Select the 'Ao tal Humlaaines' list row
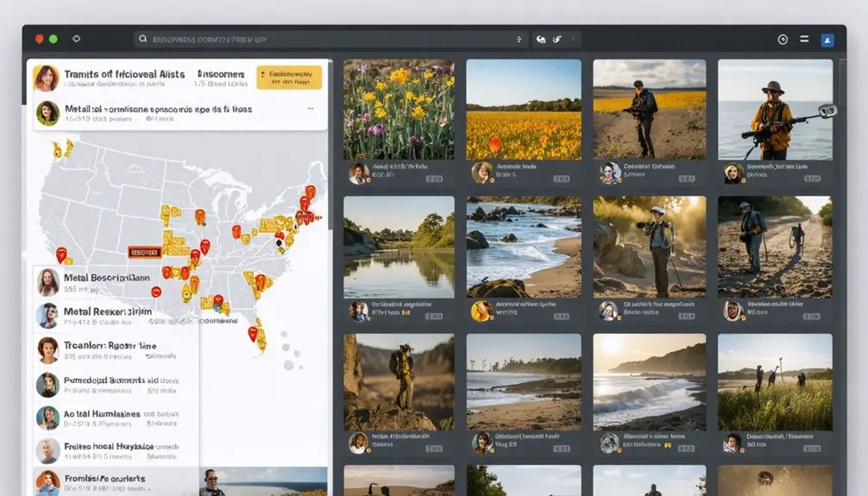 [116, 418]
